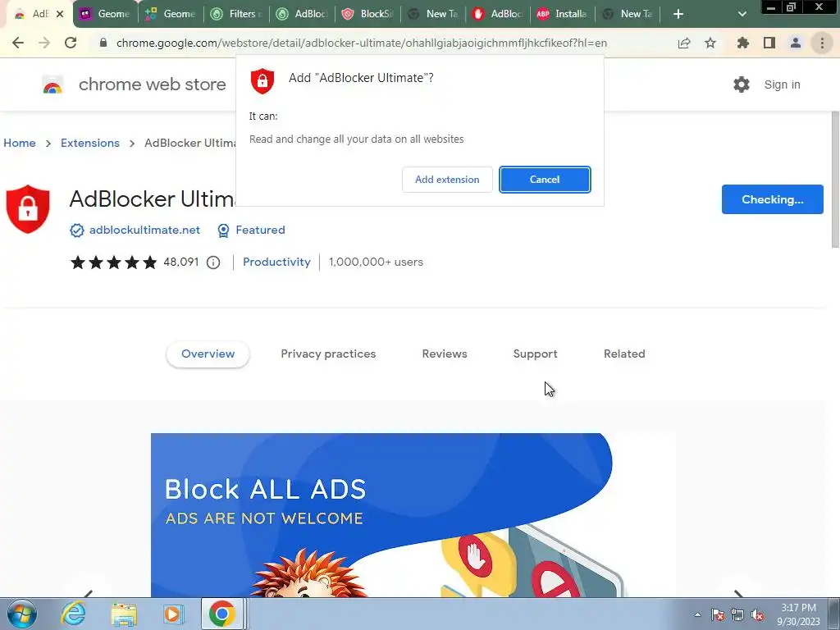840x630 pixels.
Task: Click the padlock site info icon
Action: 103,43
